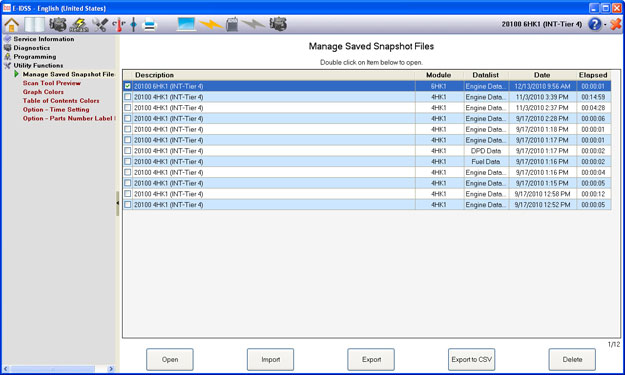
Task: Open Table of Contents Colors
Action: pyautogui.click(x=61, y=100)
